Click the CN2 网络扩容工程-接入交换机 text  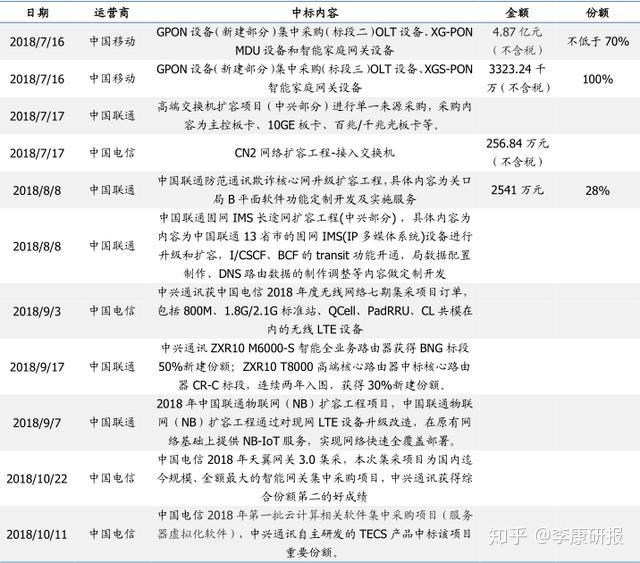click(x=315, y=153)
